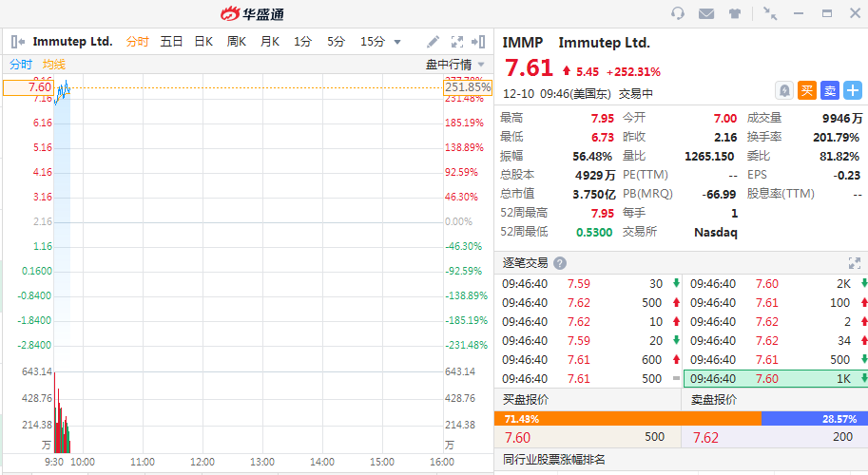Open the skin theme shirt icon

[734, 13]
